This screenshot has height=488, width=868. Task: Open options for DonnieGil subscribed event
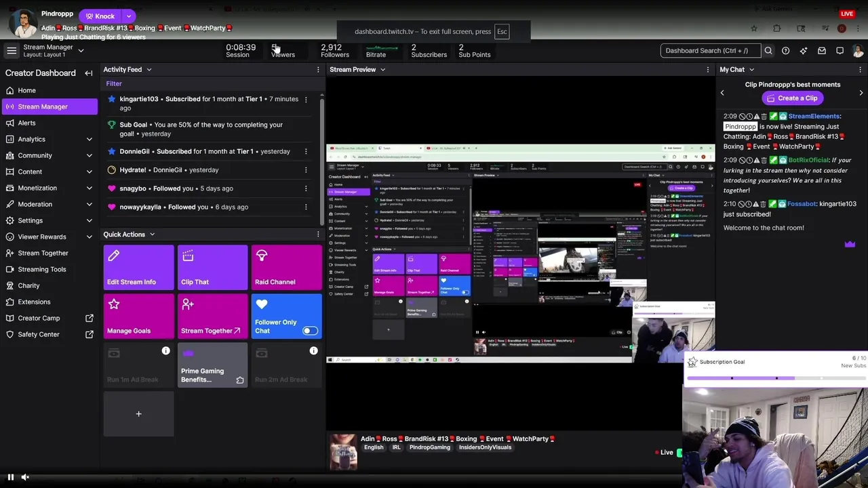[306, 152]
